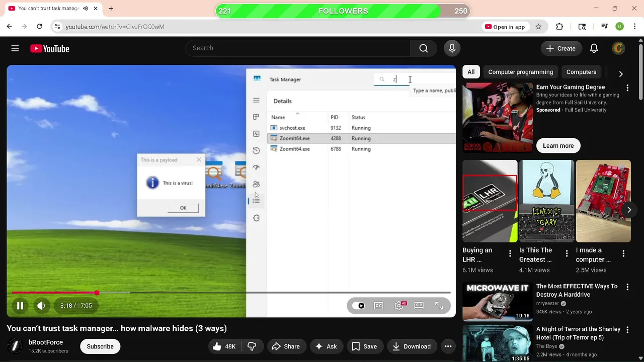Click the mryeester channel name
Image resolution: width=644 pixels, height=362 pixels.
click(x=547, y=304)
